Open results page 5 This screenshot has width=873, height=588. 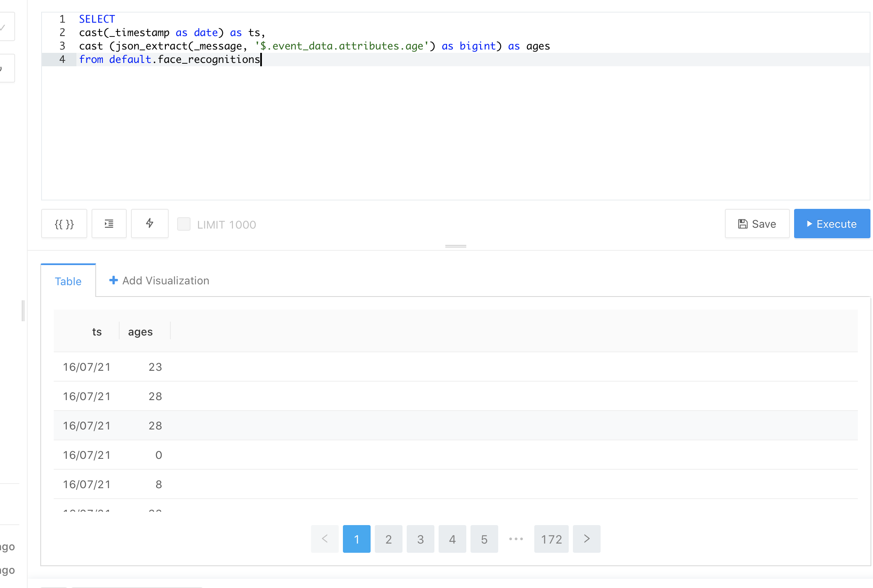point(484,539)
